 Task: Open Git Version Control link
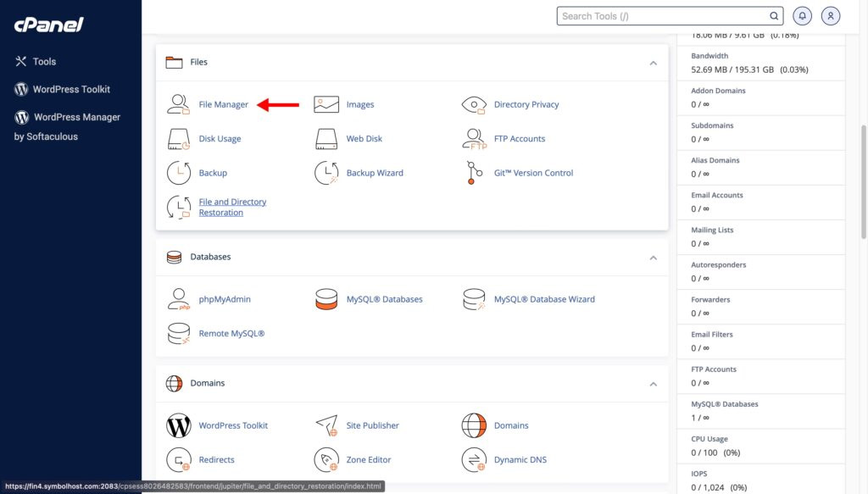pyautogui.click(x=534, y=173)
